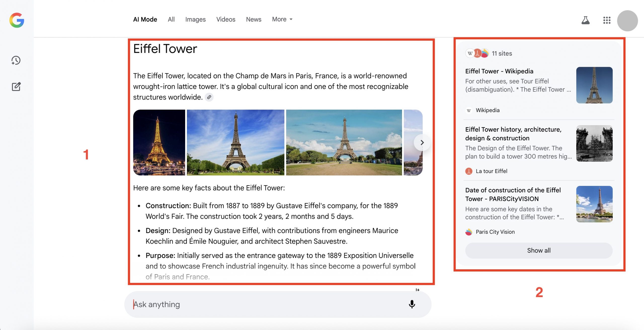Click the 11 sites label
This screenshot has width=644, height=330.
point(502,53)
